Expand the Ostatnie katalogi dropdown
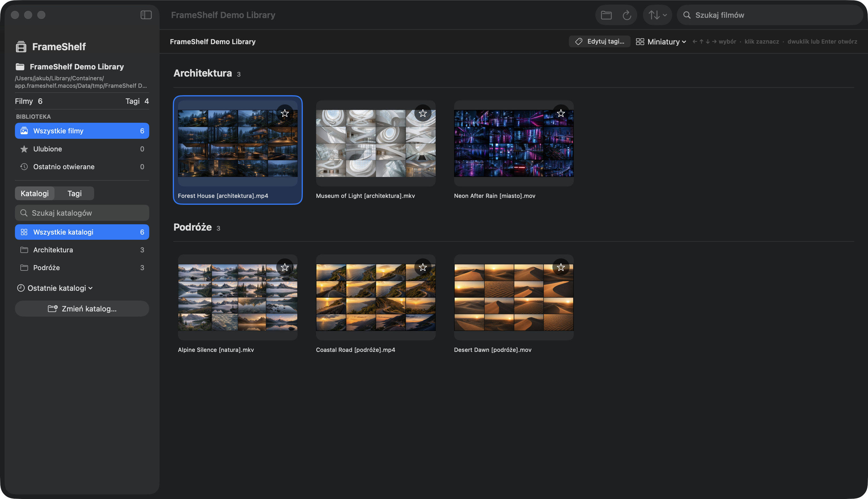The height and width of the screenshot is (499, 868). point(55,288)
